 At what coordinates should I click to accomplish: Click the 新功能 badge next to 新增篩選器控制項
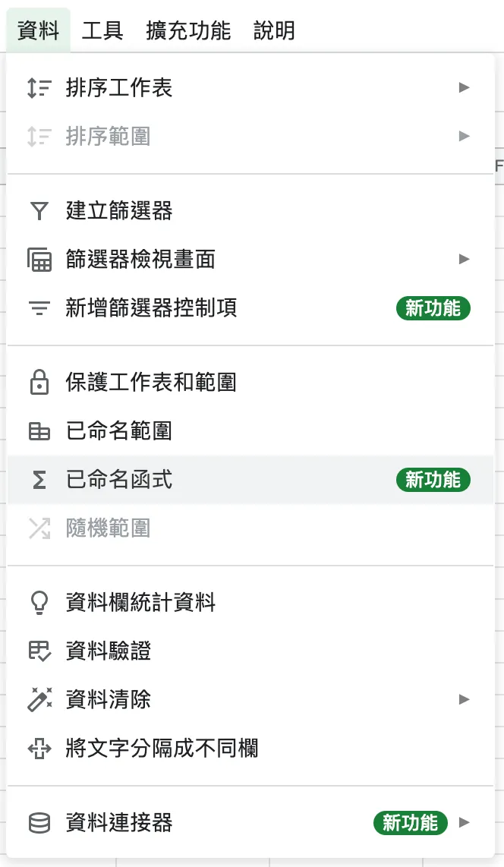coord(433,308)
